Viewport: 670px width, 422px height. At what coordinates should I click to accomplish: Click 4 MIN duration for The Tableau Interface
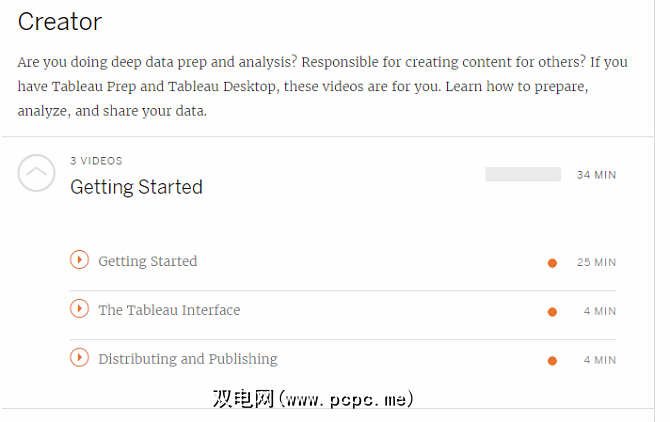600,312
